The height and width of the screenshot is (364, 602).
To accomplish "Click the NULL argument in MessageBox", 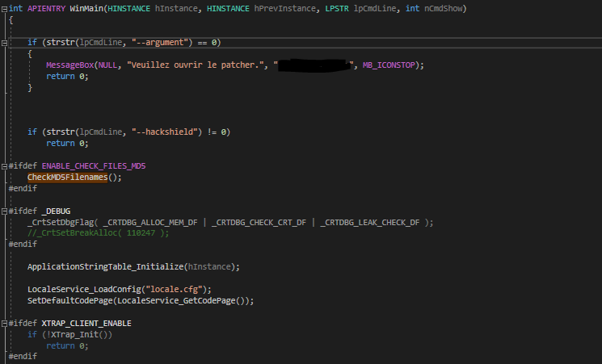I will pos(108,65).
